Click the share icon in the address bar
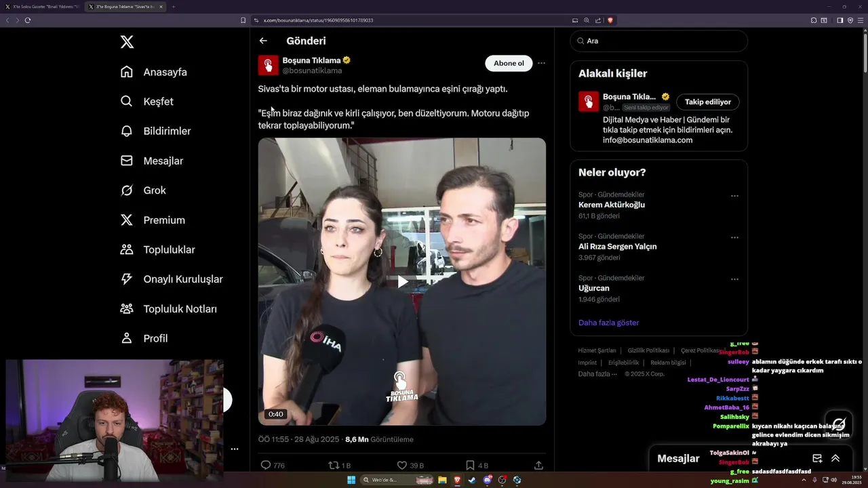 coord(598,20)
